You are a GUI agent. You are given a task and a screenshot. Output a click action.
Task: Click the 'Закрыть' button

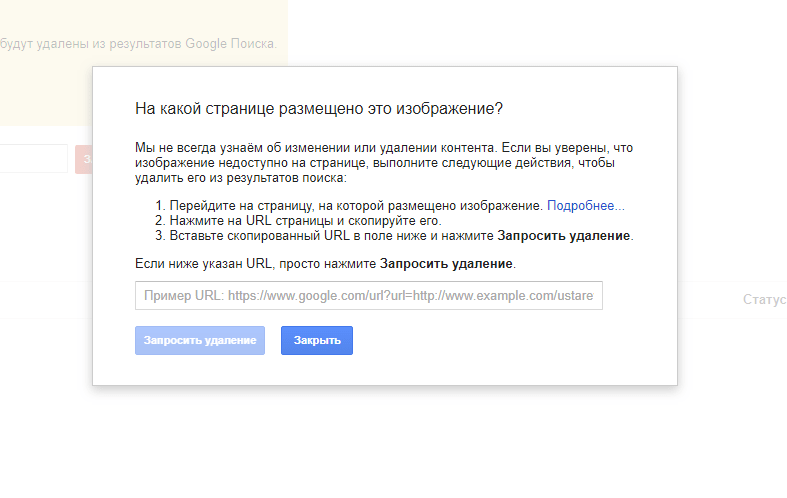coord(317,340)
